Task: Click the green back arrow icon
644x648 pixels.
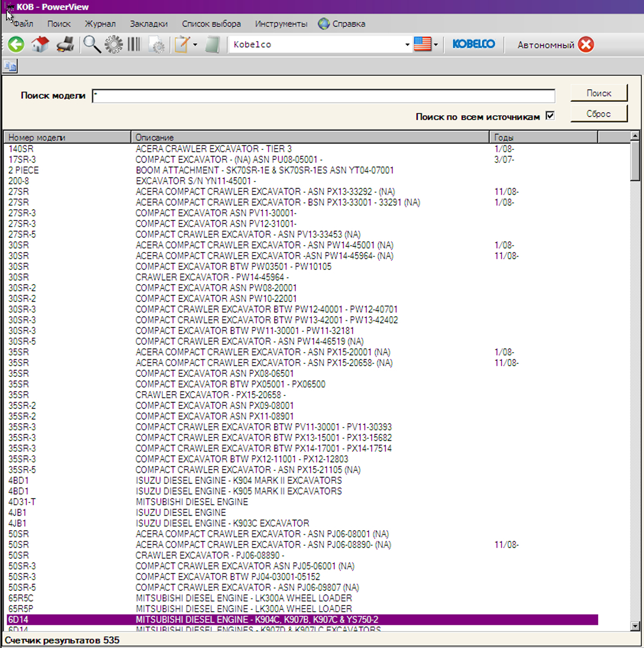Action: pyautogui.click(x=16, y=45)
